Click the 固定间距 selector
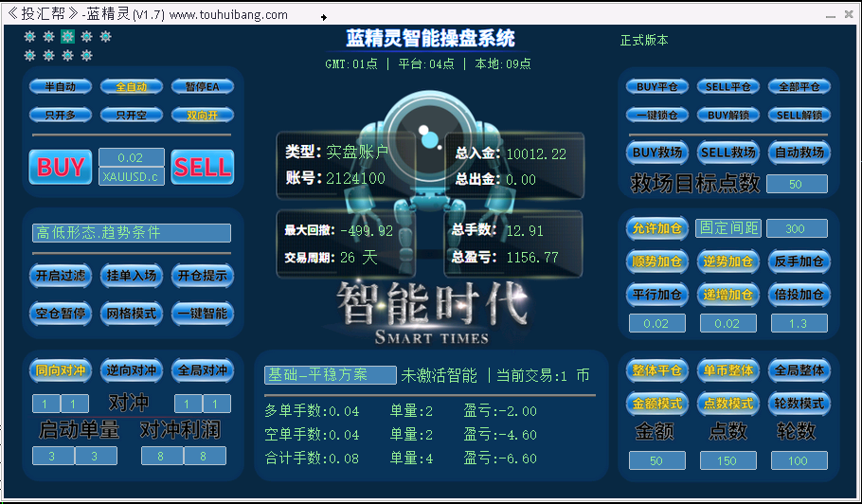Screen dimensions: 862x504 pyautogui.click(x=728, y=228)
